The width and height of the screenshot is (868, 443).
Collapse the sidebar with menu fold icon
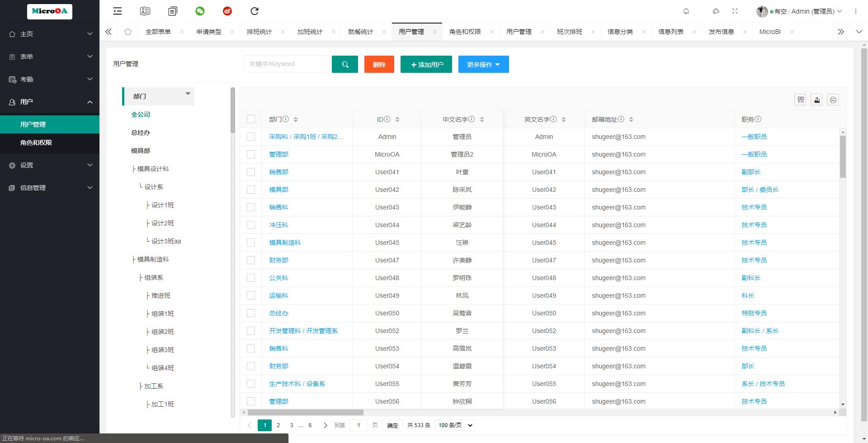click(x=118, y=11)
